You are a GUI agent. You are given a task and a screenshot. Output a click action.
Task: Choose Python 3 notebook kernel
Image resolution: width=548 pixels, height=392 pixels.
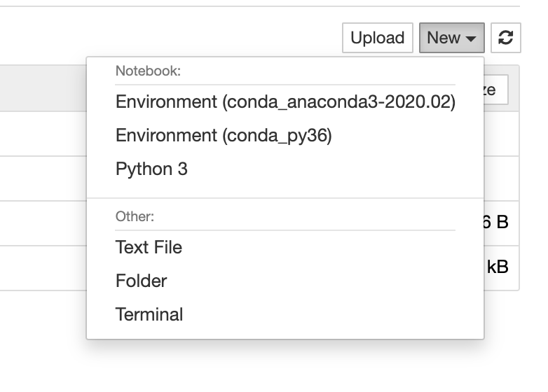point(151,169)
